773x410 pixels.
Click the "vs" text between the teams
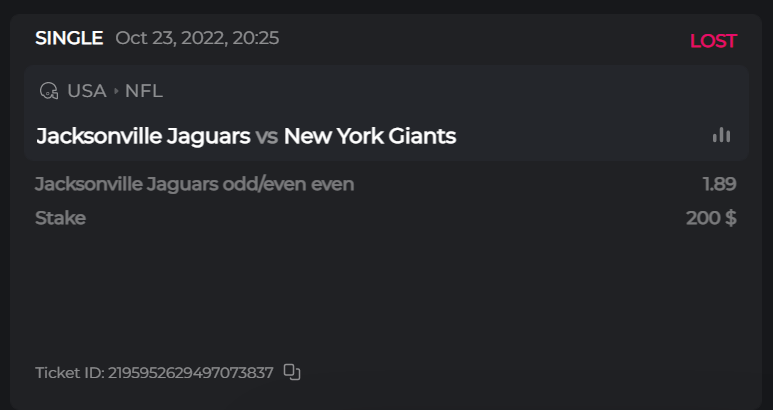tap(267, 136)
